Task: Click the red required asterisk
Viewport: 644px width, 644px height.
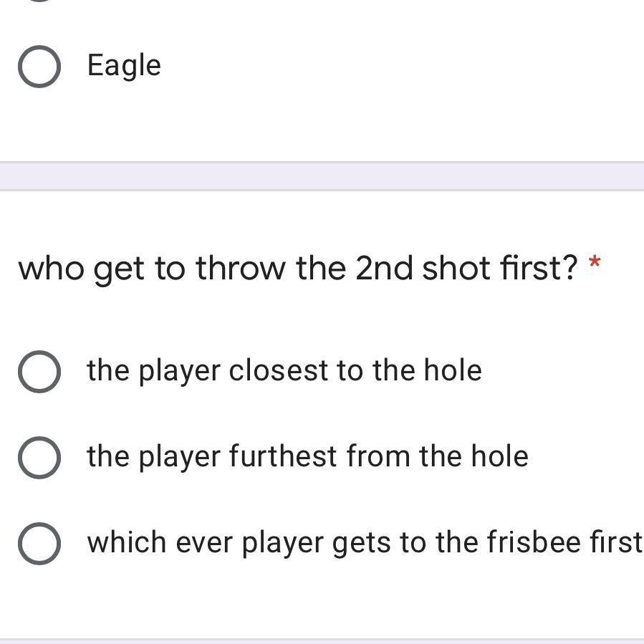Action: (594, 264)
